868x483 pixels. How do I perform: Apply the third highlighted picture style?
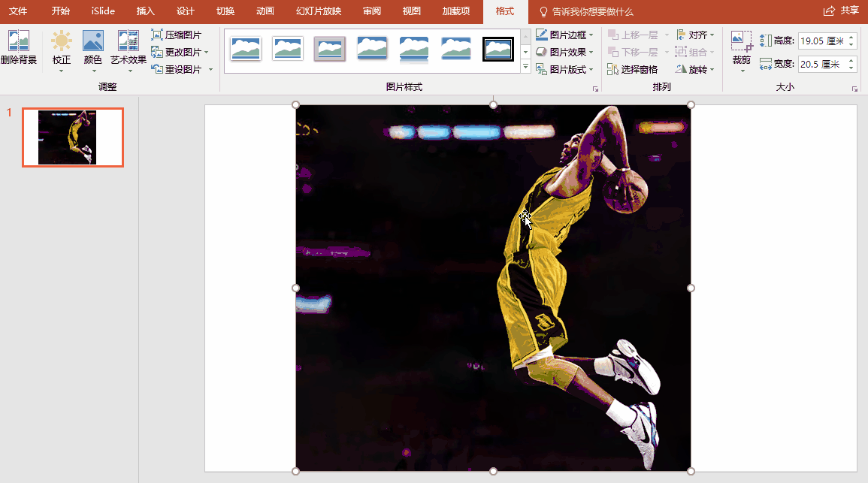(330, 49)
